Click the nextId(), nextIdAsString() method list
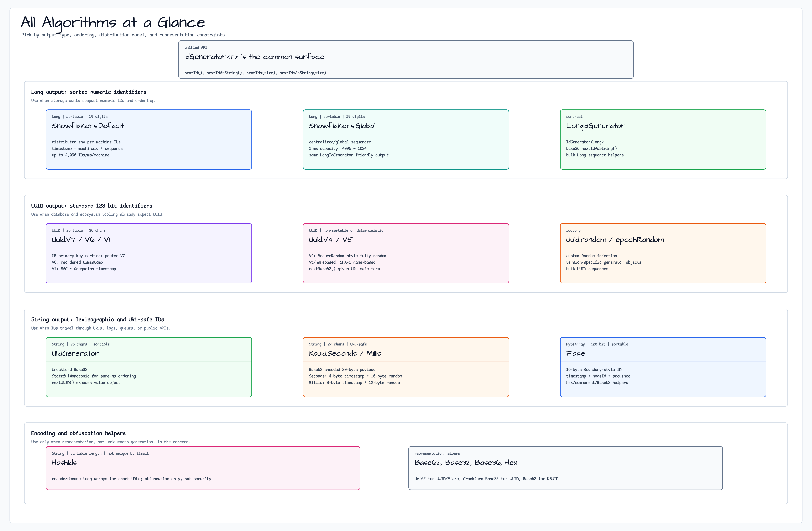Screen dimensions: 812x531 click(255, 73)
